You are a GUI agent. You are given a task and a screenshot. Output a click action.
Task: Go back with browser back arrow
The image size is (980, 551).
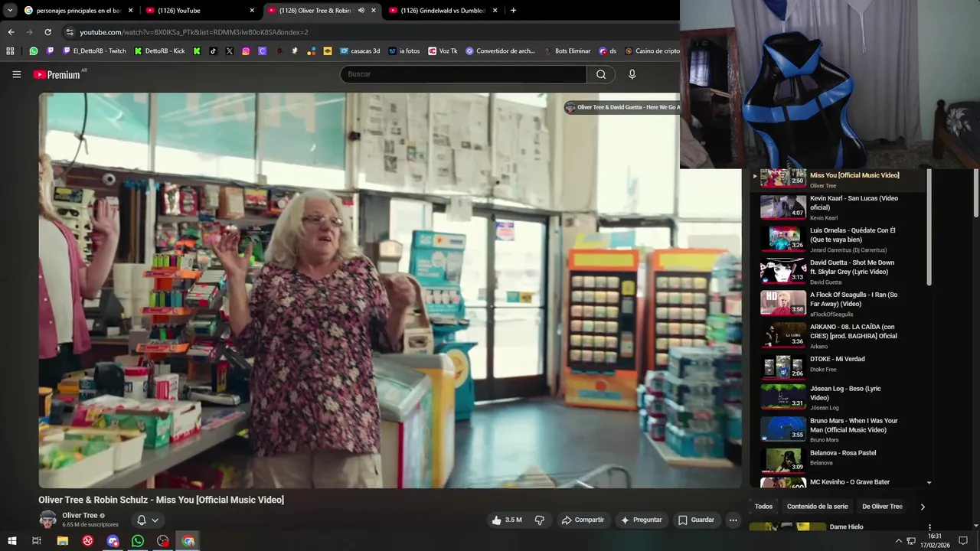(x=11, y=32)
